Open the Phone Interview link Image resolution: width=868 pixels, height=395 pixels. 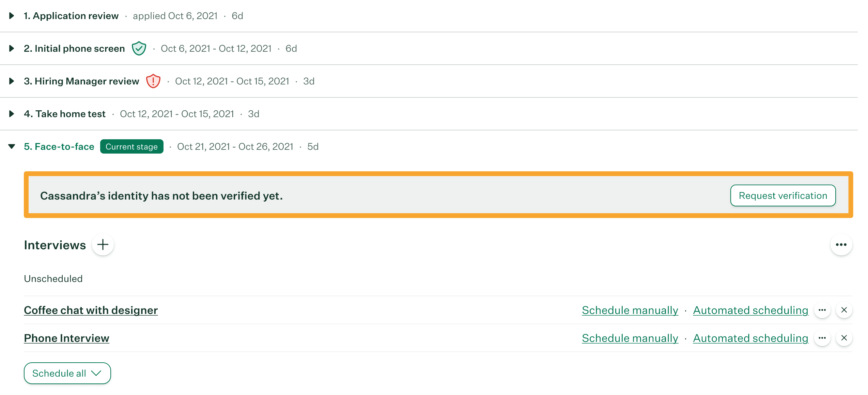[x=66, y=338]
